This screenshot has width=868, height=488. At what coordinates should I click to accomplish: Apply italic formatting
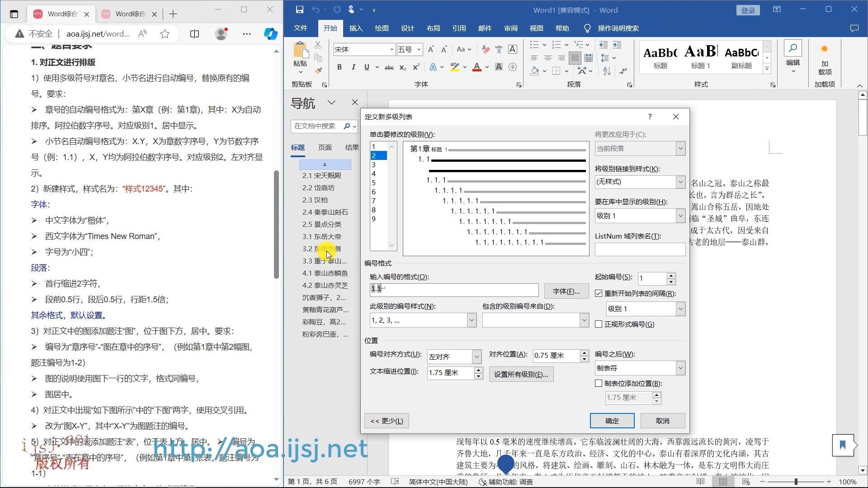(x=353, y=67)
